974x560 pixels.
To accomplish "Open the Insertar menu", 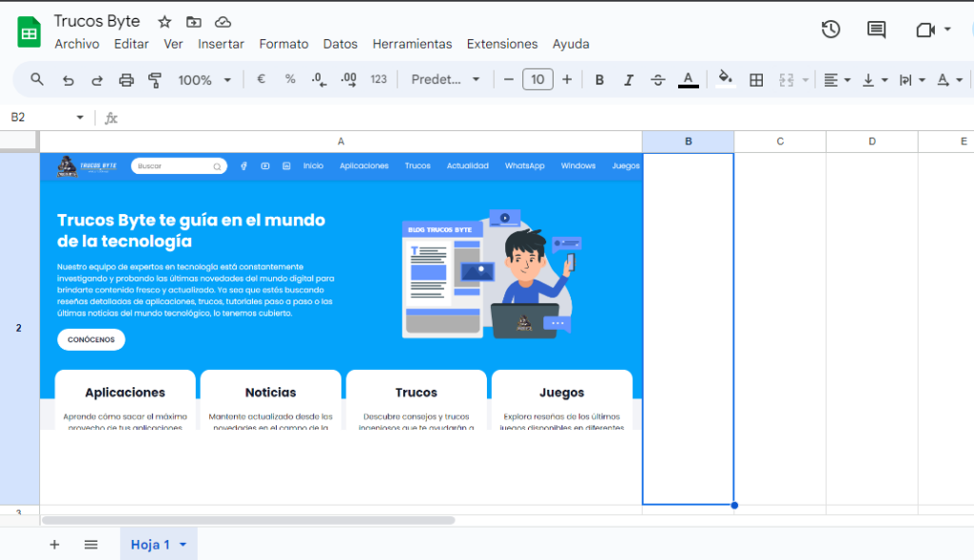I will pos(221,44).
